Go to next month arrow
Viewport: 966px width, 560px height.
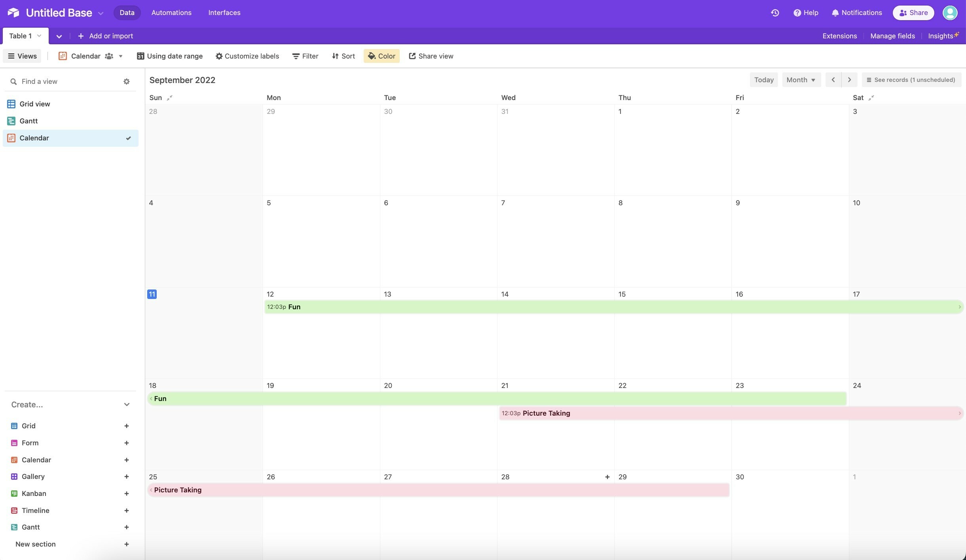[x=849, y=80]
